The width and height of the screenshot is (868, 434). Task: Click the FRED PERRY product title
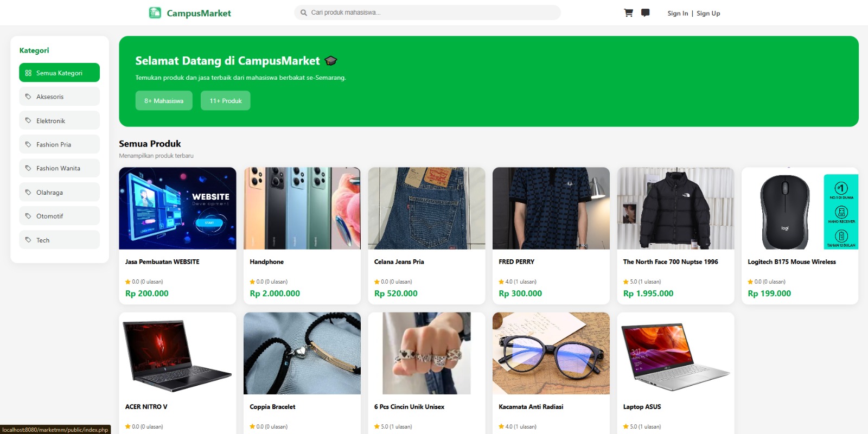point(516,261)
